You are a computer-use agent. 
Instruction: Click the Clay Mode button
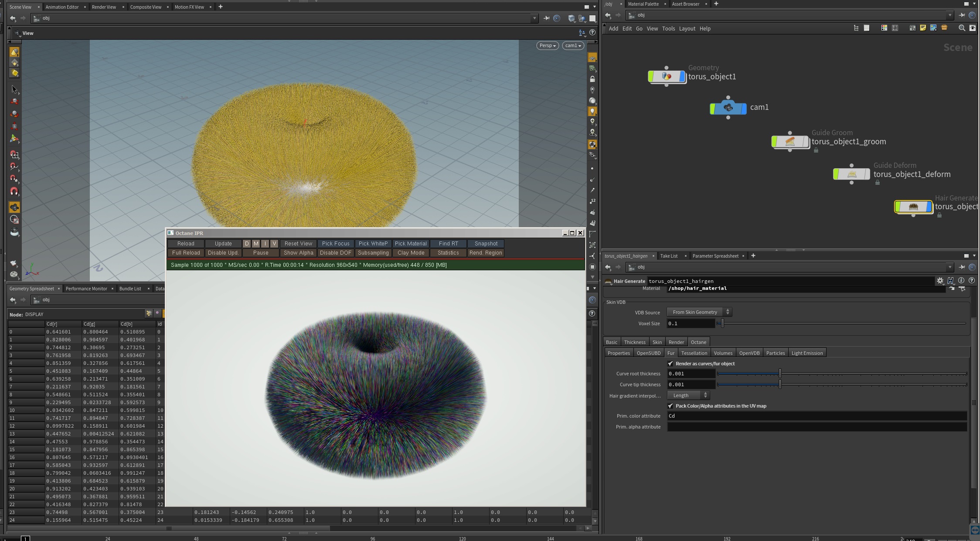click(411, 253)
